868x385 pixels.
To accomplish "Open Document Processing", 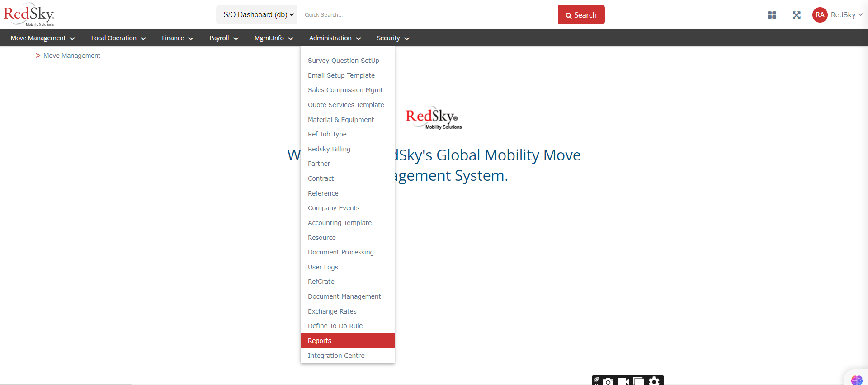I will point(347,252).
